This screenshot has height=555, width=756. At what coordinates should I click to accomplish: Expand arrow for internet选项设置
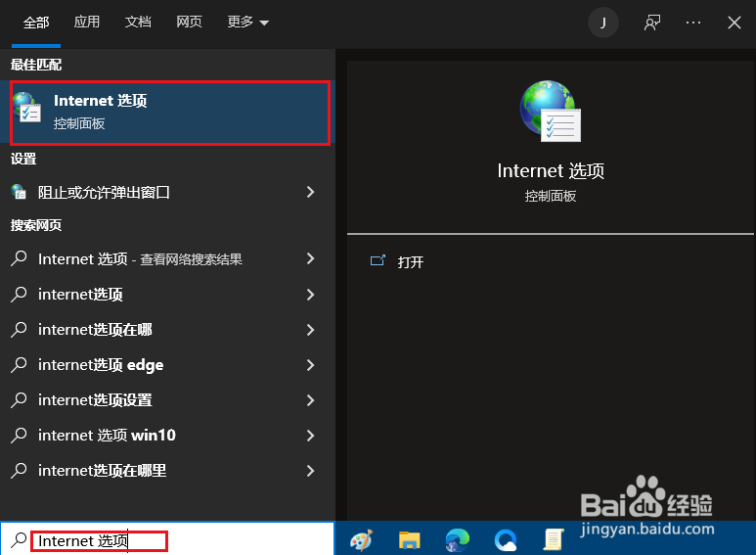pos(310,400)
